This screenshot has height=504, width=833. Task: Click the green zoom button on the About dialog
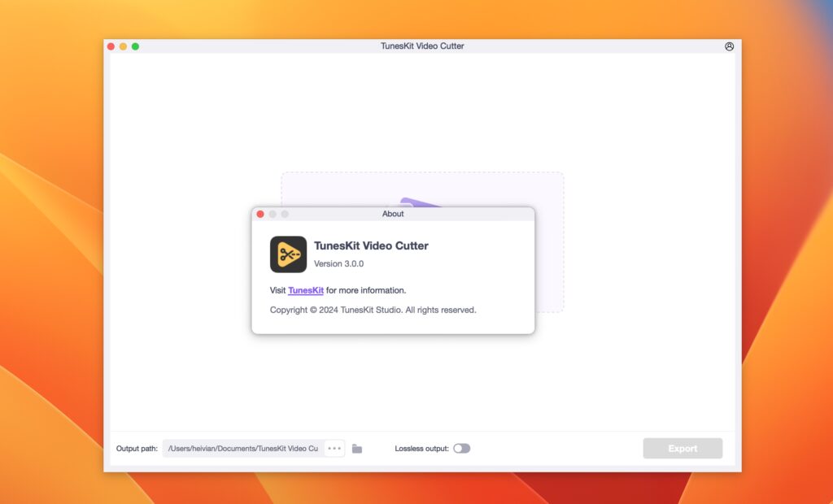[283, 214]
